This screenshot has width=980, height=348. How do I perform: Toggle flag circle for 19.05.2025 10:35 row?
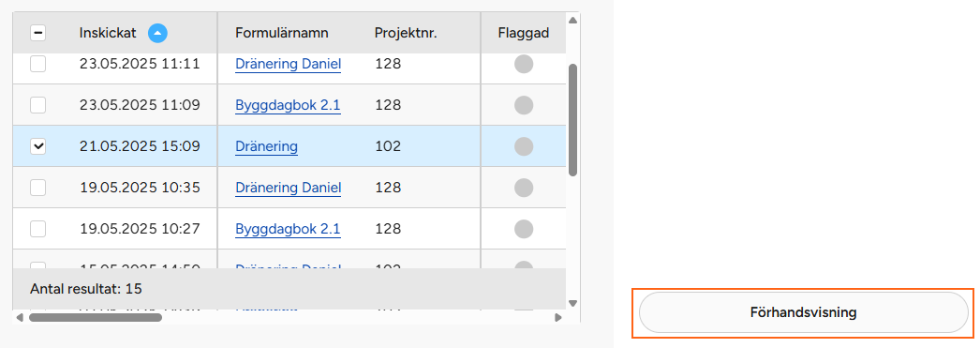pos(524,188)
